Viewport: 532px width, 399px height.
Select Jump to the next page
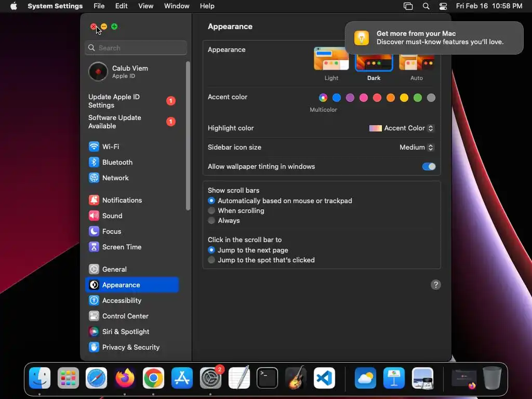click(x=211, y=250)
